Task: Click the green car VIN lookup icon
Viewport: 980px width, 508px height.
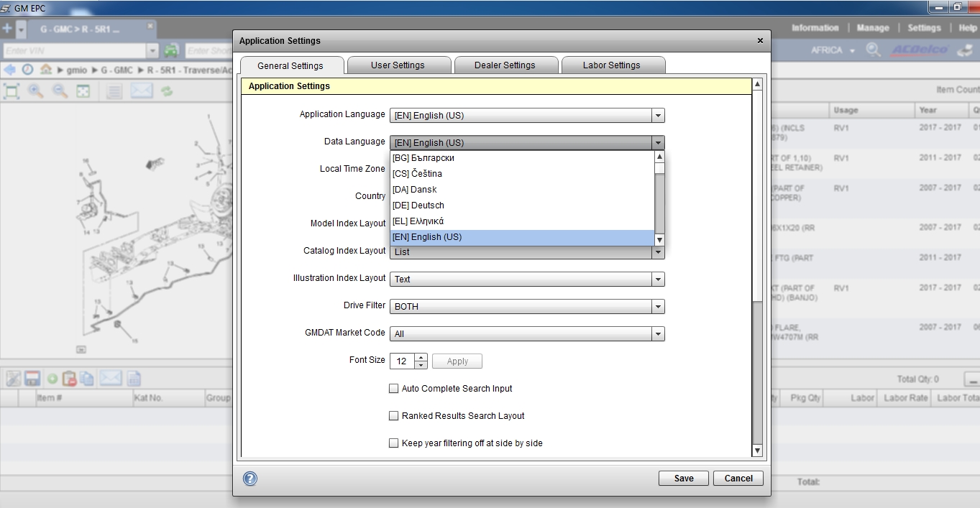Action: click(x=171, y=50)
